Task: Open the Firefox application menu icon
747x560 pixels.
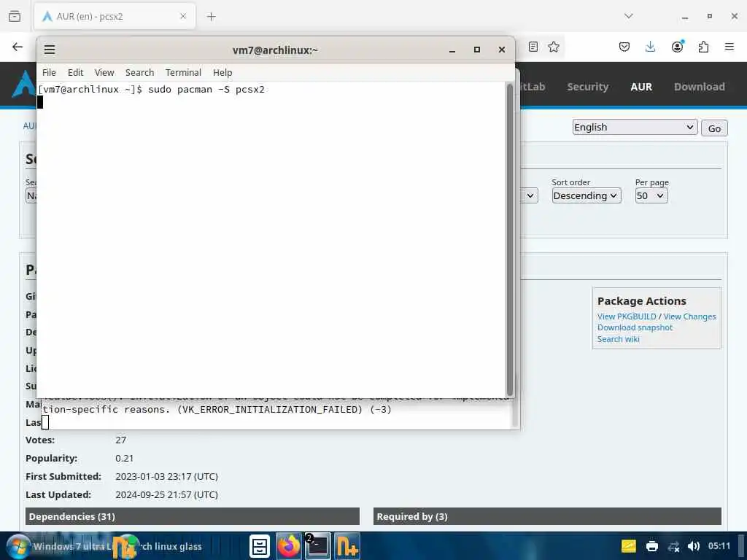Action: pyautogui.click(x=729, y=47)
